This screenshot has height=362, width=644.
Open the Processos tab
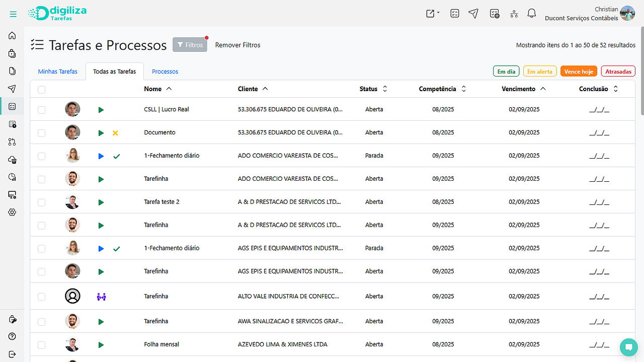165,71
